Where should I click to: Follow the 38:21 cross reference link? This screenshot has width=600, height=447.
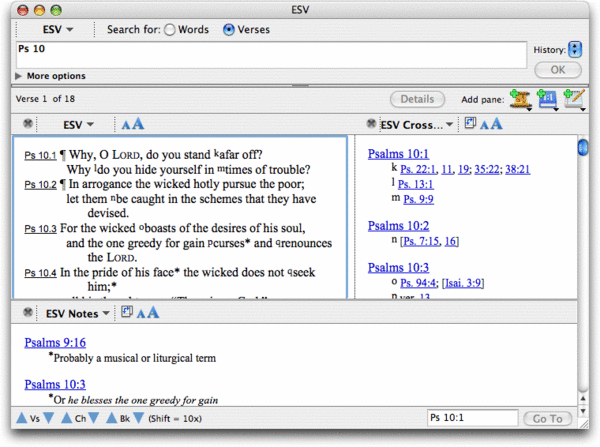tap(518, 169)
